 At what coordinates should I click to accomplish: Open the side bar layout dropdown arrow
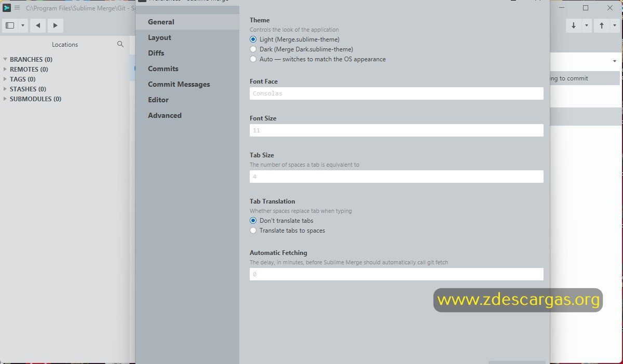click(x=22, y=25)
